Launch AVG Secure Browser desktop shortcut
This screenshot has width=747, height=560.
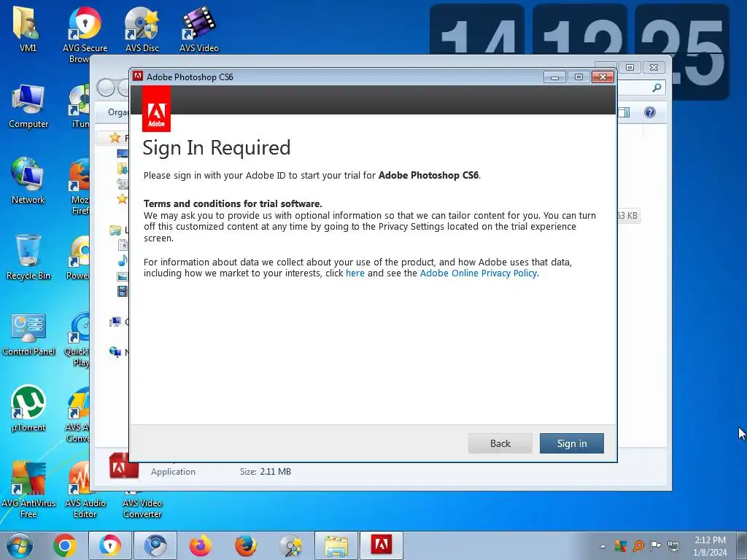pyautogui.click(x=85, y=34)
